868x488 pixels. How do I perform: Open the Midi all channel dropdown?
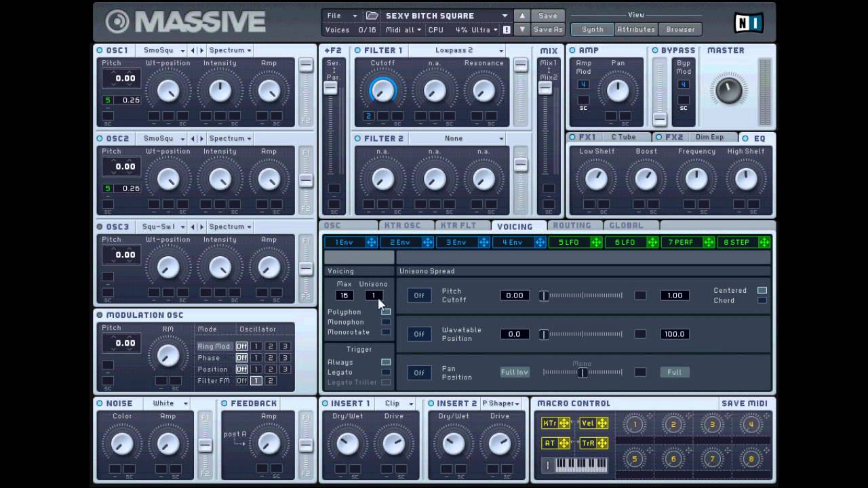click(403, 30)
